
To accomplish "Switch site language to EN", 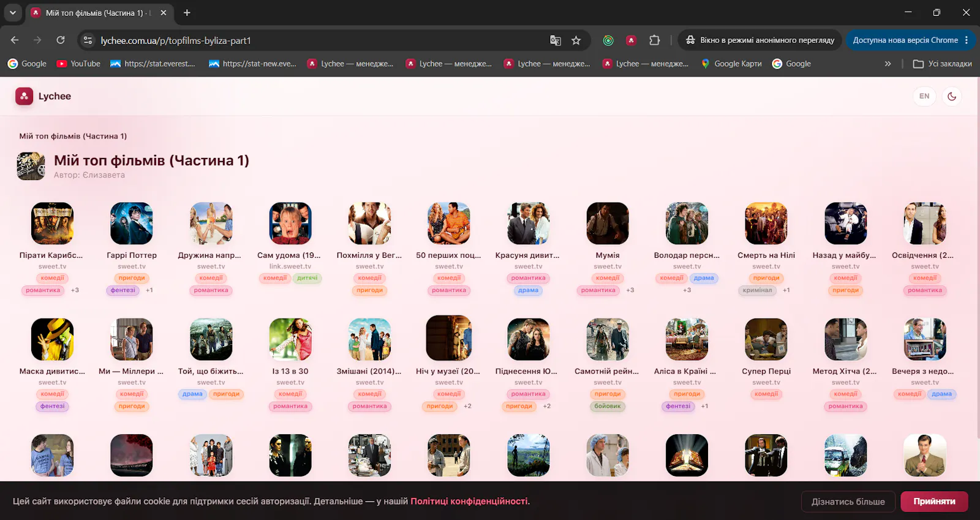I will pos(924,96).
